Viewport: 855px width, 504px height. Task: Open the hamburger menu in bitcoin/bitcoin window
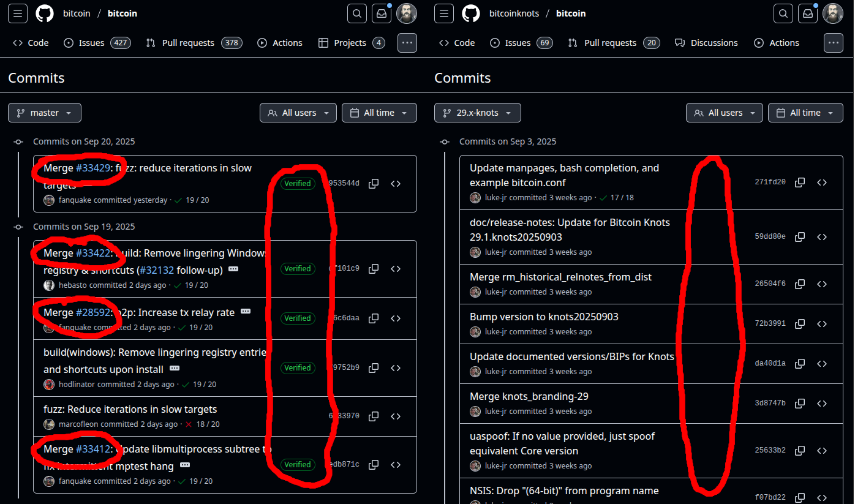(17, 13)
